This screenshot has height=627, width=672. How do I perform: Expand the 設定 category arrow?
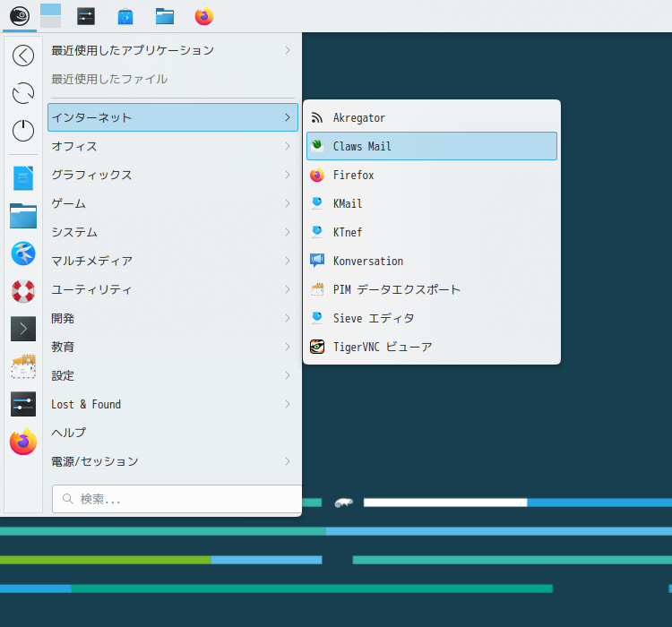(288, 375)
